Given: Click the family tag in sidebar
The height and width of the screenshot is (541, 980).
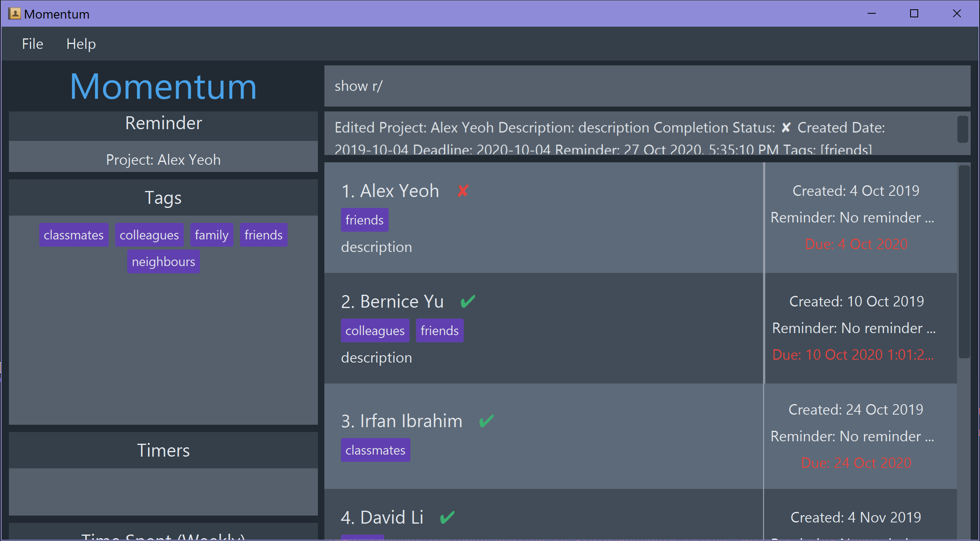Looking at the screenshot, I should click(x=211, y=235).
